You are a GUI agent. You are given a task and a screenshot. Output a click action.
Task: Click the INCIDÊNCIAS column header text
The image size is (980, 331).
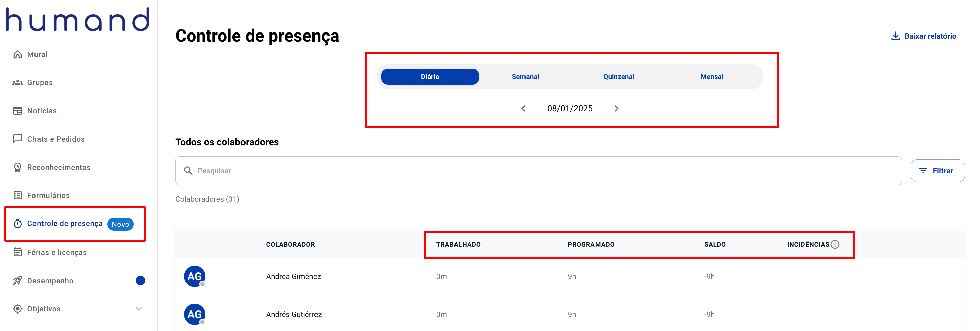click(808, 244)
